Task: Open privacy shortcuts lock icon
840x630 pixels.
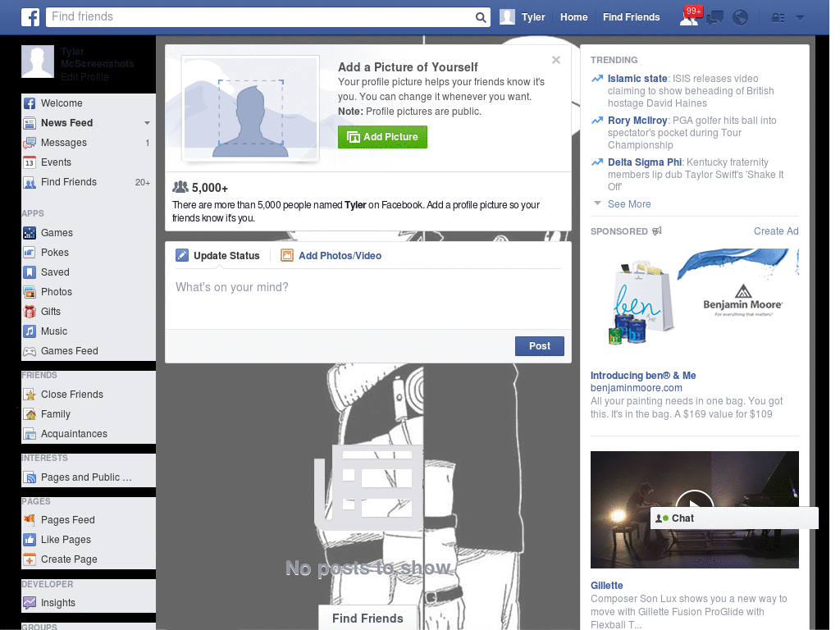Action: tap(778, 18)
